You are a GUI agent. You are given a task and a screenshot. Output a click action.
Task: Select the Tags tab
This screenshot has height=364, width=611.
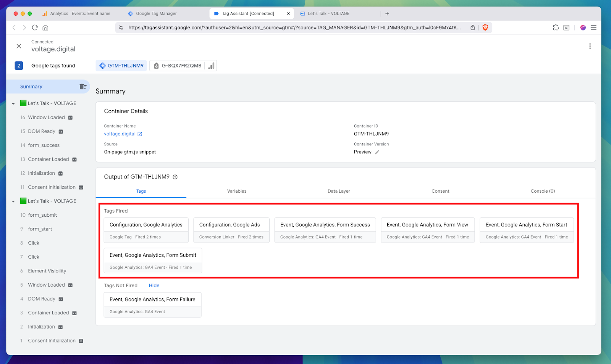pos(141,191)
